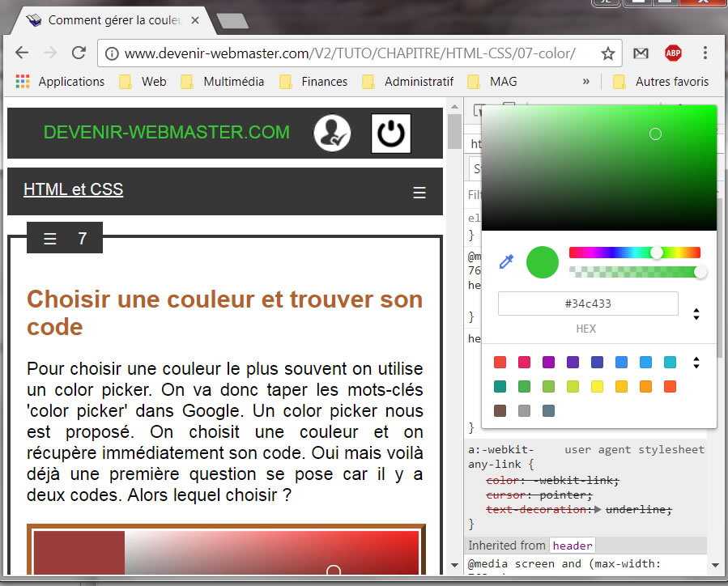Open the Chrome three-dot menu
This screenshot has height=586, width=728.
coord(705,53)
